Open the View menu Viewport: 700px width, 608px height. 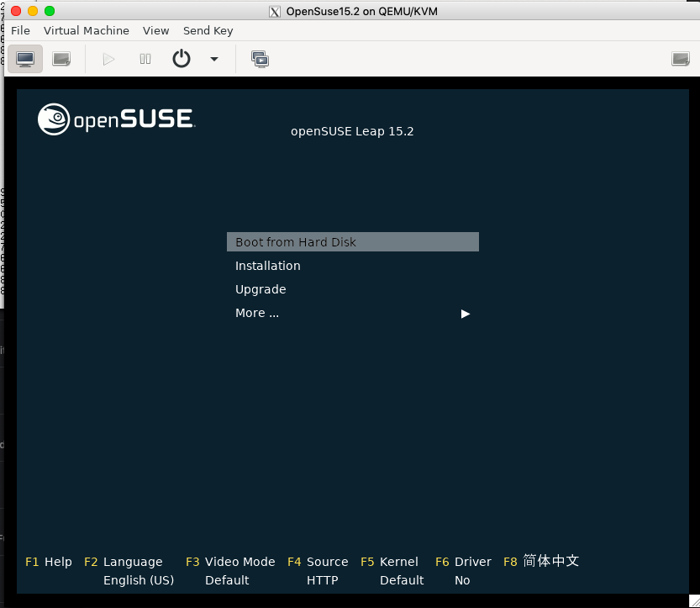click(155, 30)
